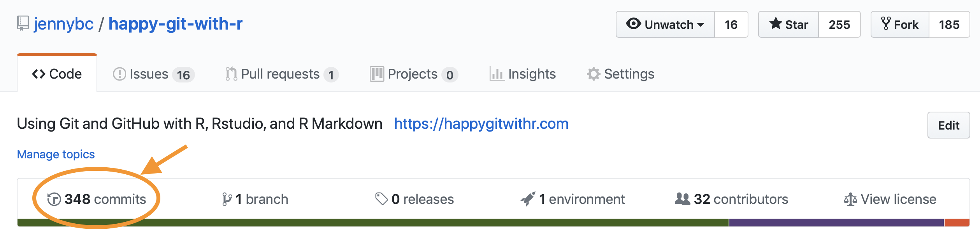Click the purple segment of language bar

[x=836, y=223]
